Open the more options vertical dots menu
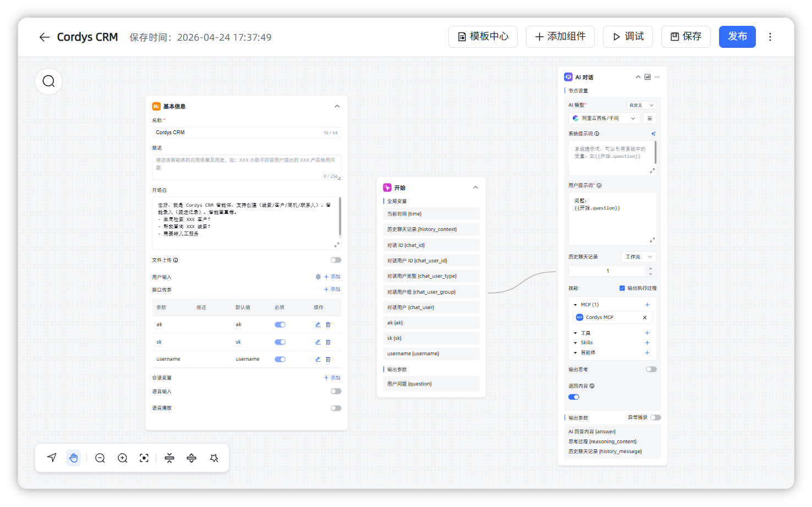Image resolution: width=812 pixels, height=507 pixels. [770, 37]
